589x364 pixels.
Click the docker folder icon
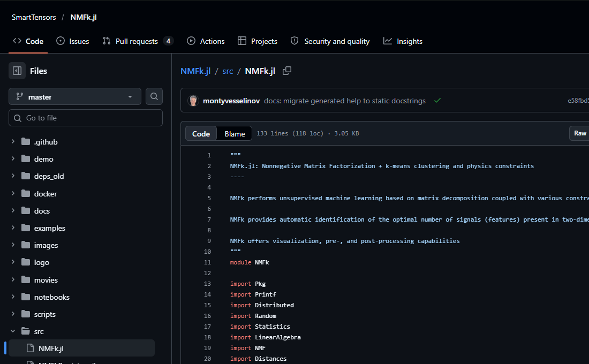click(26, 193)
